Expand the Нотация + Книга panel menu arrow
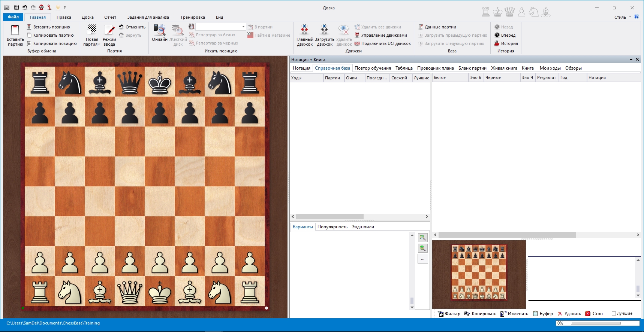Screen dimensions: 644x332 631,60
